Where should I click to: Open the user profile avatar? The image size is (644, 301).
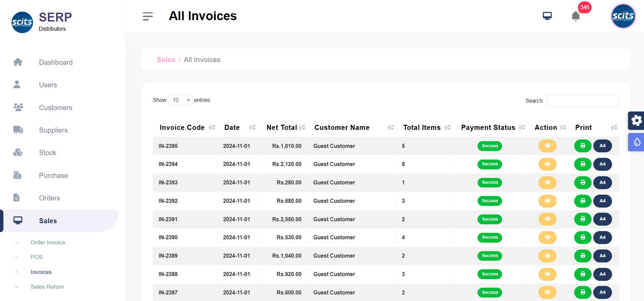click(x=623, y=16)
